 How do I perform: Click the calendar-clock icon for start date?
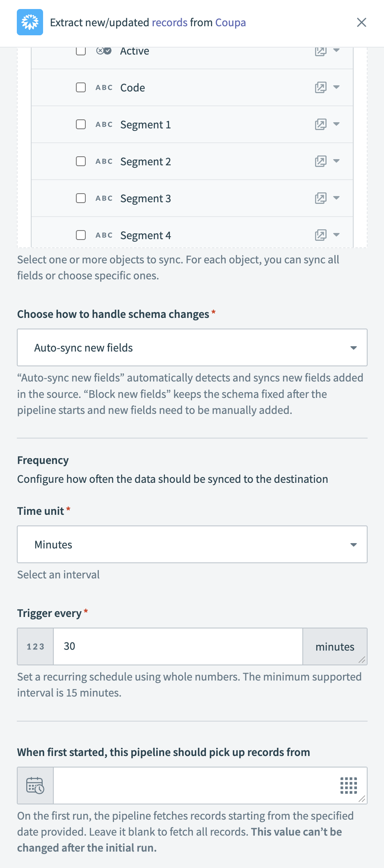coord(35,785)
